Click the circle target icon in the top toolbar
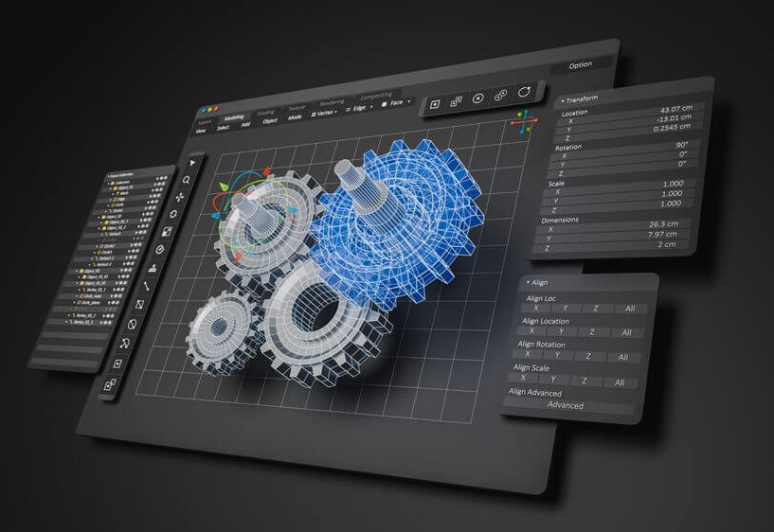Image resolution: width=774 pixels, height=532 pixels. click(x=478, y=98)
